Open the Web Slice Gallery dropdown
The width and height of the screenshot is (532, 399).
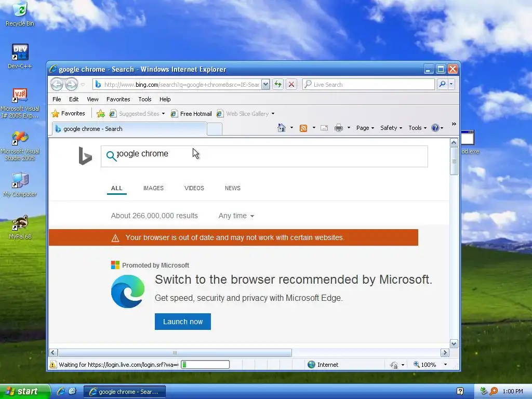273,114
